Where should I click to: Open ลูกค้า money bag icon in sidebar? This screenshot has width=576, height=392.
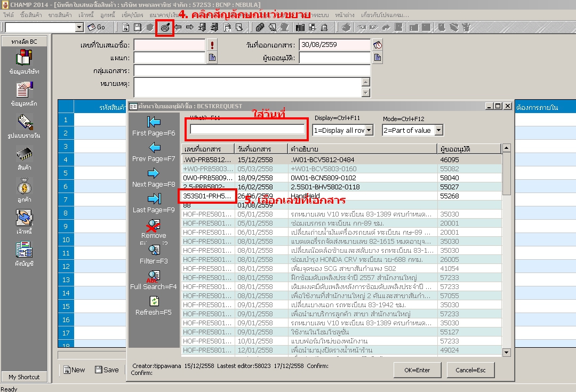tap(24, 190)
